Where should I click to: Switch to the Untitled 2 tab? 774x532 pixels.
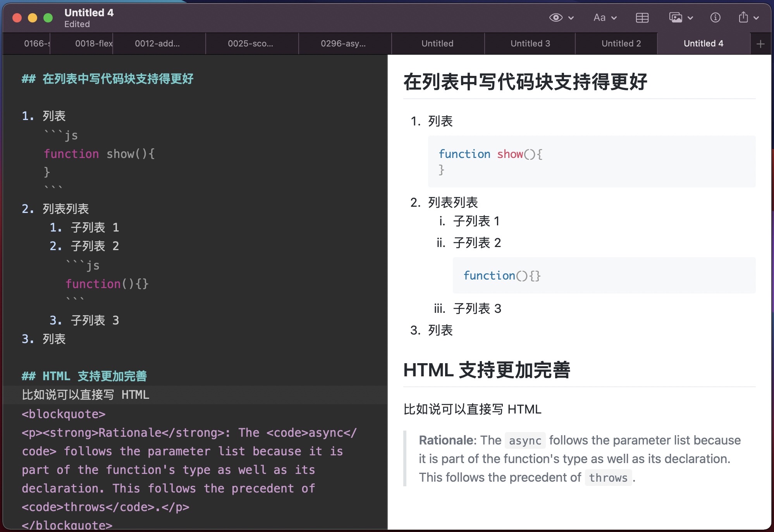621,44
